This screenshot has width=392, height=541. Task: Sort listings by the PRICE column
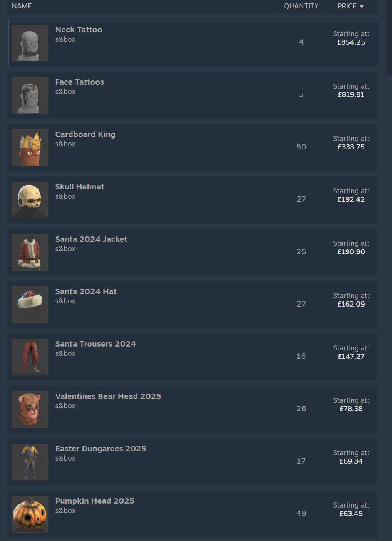(351, 6)
